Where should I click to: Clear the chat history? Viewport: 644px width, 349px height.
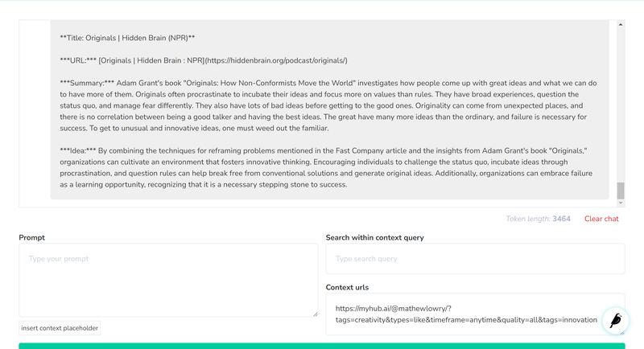point(601,219)
